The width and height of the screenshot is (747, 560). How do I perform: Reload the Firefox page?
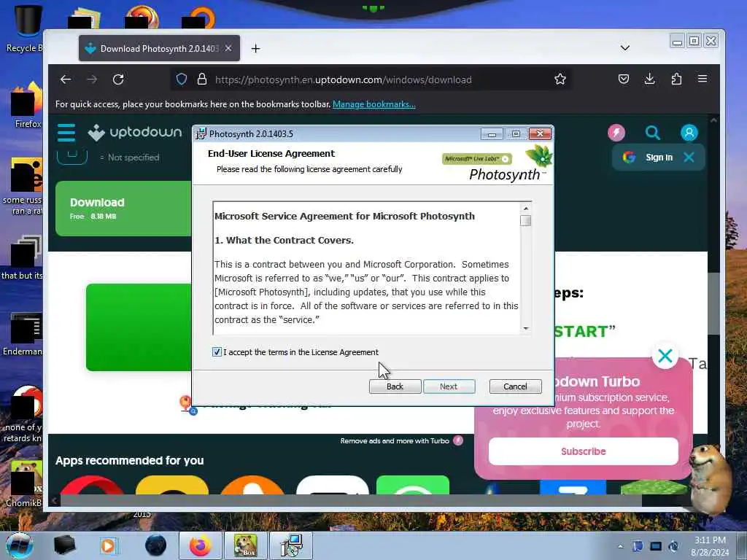pos(118,79)
